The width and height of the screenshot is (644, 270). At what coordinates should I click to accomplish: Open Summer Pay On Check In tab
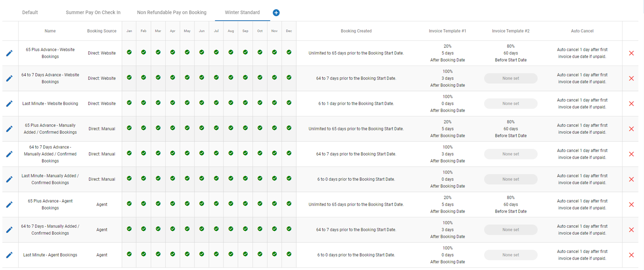tap(93, 13)
